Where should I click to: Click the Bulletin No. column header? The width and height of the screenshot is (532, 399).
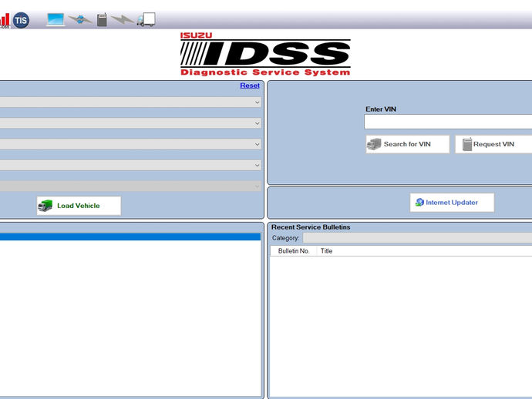294,251
